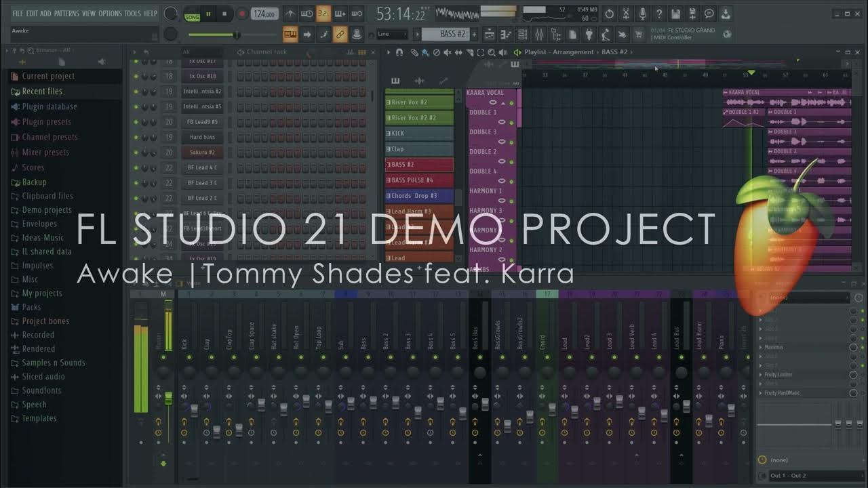Toggle auto-scrolling arrow icon
This screenshot has height=488, width=868.
307,35
